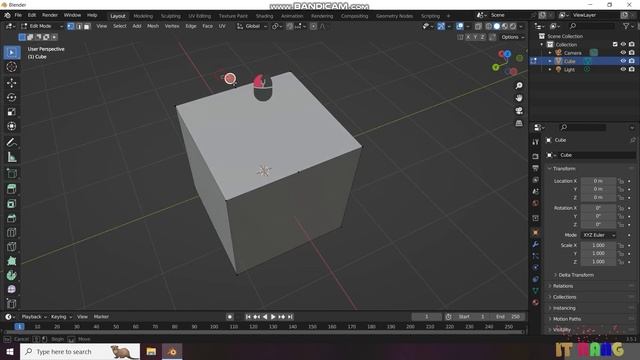The width and height of the screenshot is (640, 360).
Task: Open Modifier properties wrench tab
Action: click(536, 244)
